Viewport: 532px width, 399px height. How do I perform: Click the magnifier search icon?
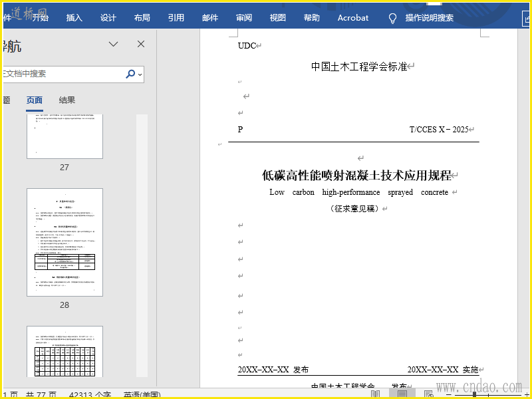pos(130,74)
